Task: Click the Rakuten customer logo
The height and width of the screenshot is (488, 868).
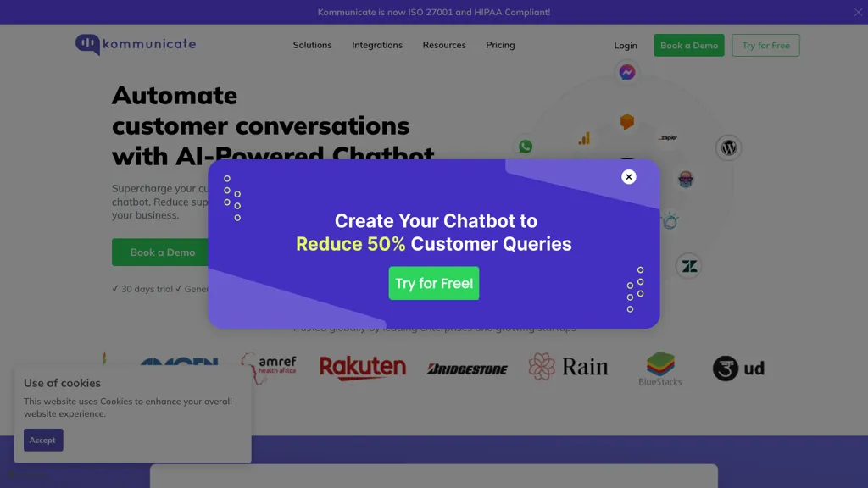Action: point(362,367)
